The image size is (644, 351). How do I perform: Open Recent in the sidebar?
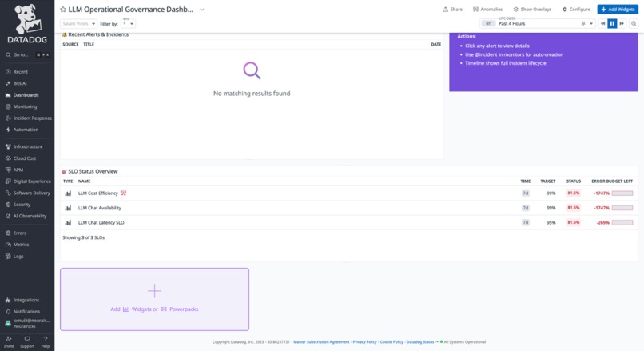point(21,72)
